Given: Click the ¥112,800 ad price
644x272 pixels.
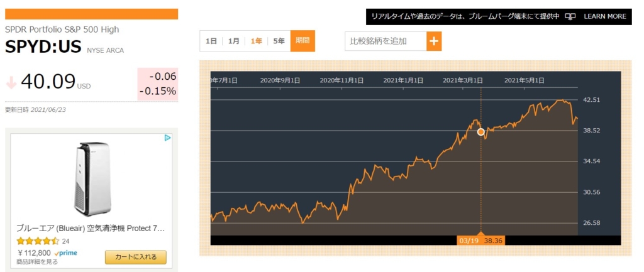Looking at the screenshot, I should click(x=34, y=253).
